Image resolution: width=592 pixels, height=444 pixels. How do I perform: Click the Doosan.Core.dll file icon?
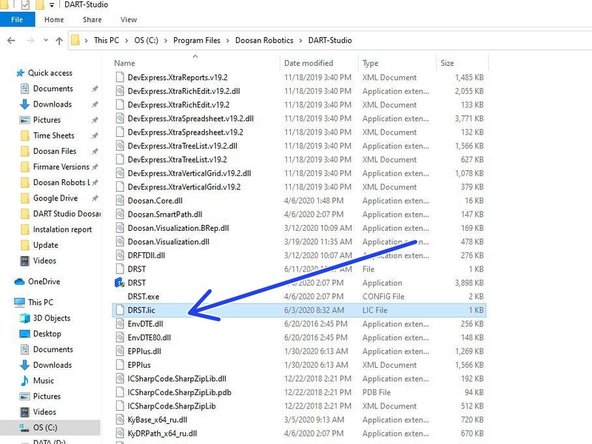(x=120, y=200)
